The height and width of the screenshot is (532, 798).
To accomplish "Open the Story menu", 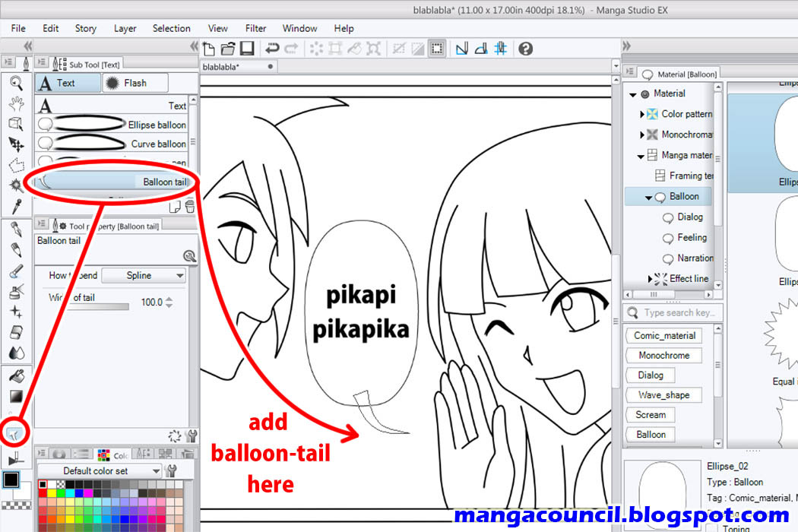I will click(85, 29).
